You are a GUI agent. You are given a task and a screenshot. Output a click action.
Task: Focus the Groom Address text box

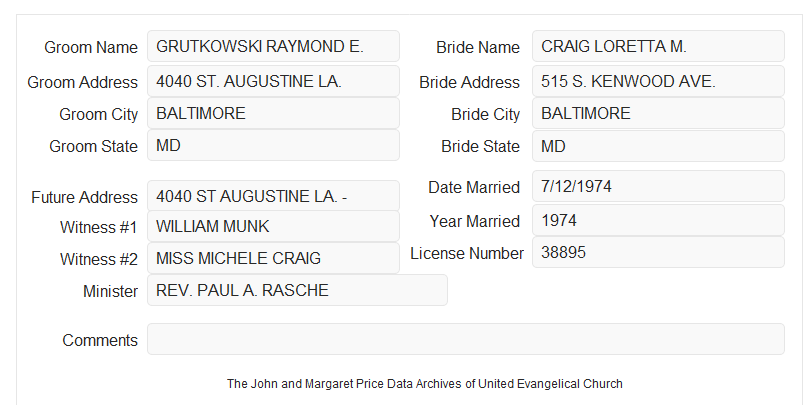pos(273,81)
